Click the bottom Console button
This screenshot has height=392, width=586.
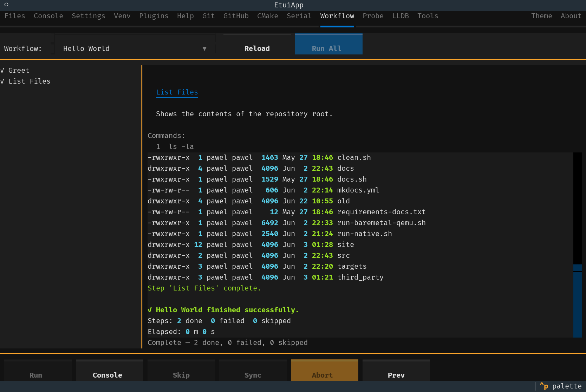tap(110, 371)
